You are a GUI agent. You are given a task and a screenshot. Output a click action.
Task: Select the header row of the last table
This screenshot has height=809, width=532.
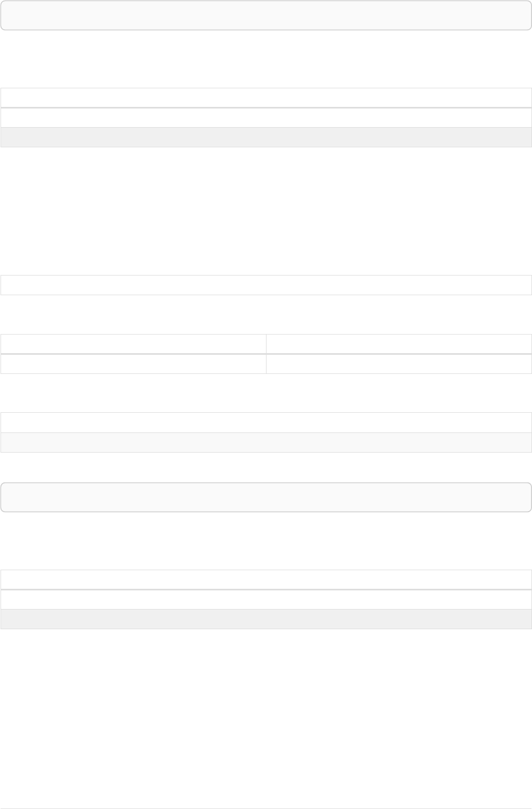click(266, 580)
